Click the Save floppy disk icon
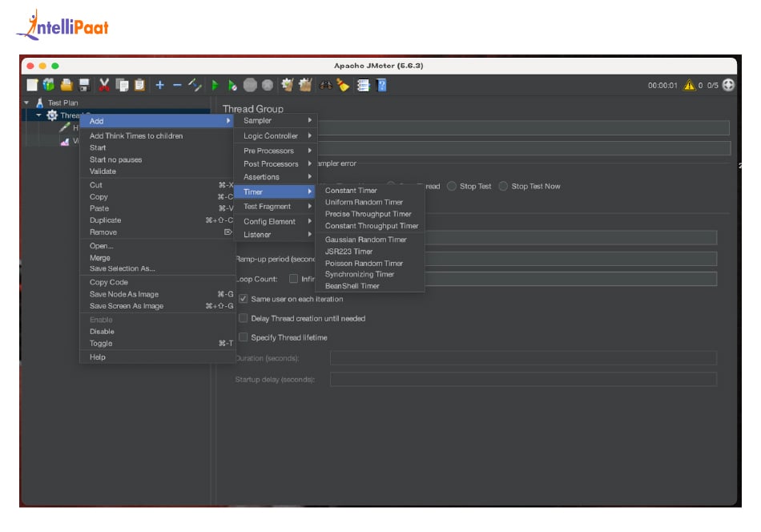Viewport: 761px width, 532px height. coord(84,85)
